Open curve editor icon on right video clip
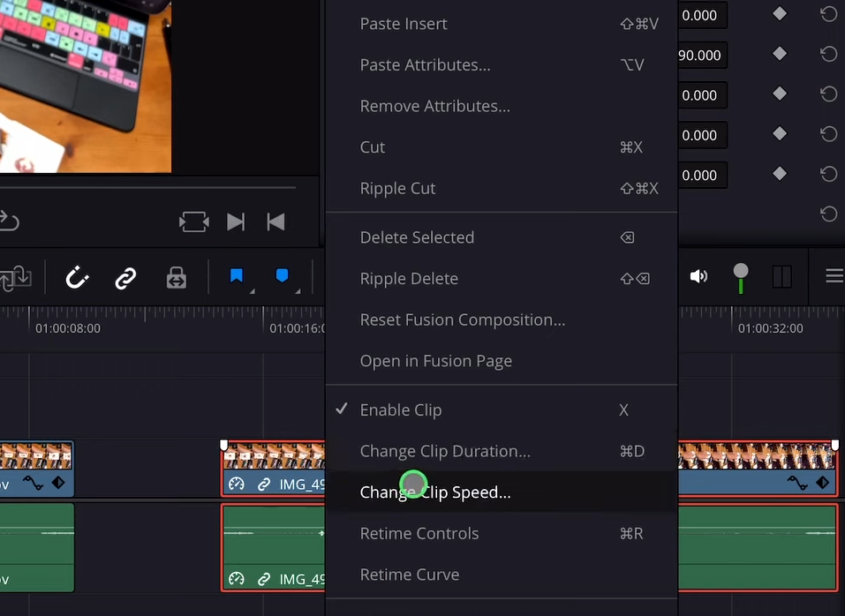The width and height of the screenshot is (845, 616). (797, 483)
